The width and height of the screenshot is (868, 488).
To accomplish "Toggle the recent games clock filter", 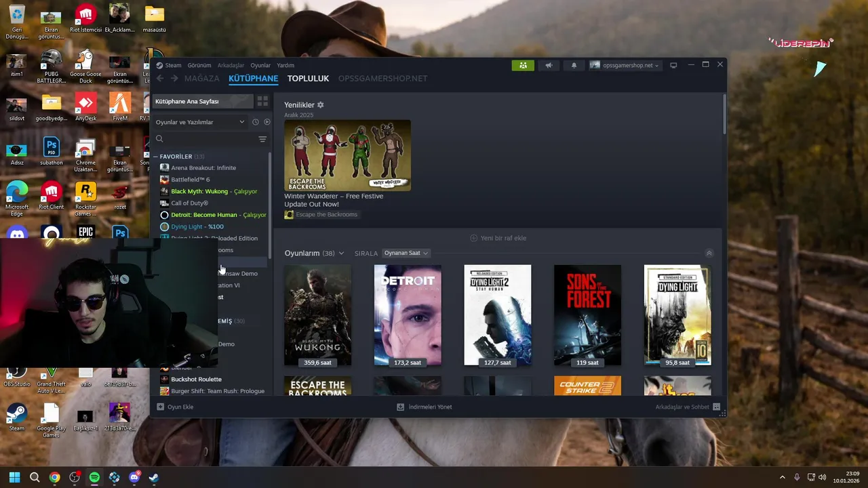I will [x=255, y=122].
